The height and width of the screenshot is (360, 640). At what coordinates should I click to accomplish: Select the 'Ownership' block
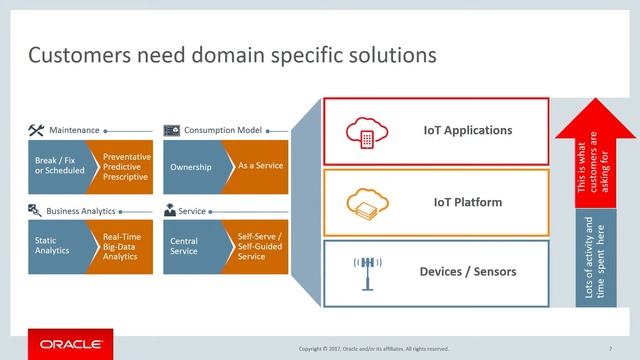pos(196,167)
